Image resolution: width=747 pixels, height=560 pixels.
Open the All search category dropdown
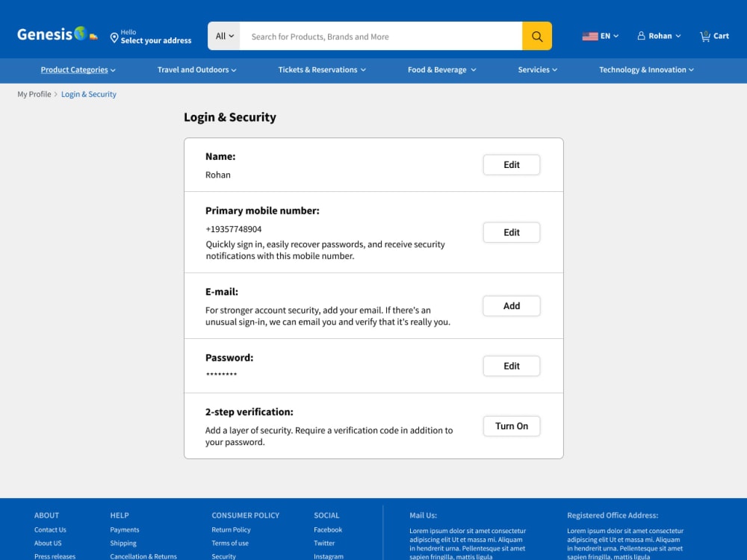click(x=224, y=36)
